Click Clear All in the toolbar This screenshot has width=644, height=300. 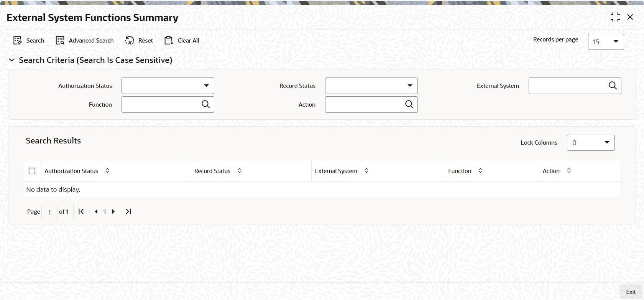(x=182, y=41)
